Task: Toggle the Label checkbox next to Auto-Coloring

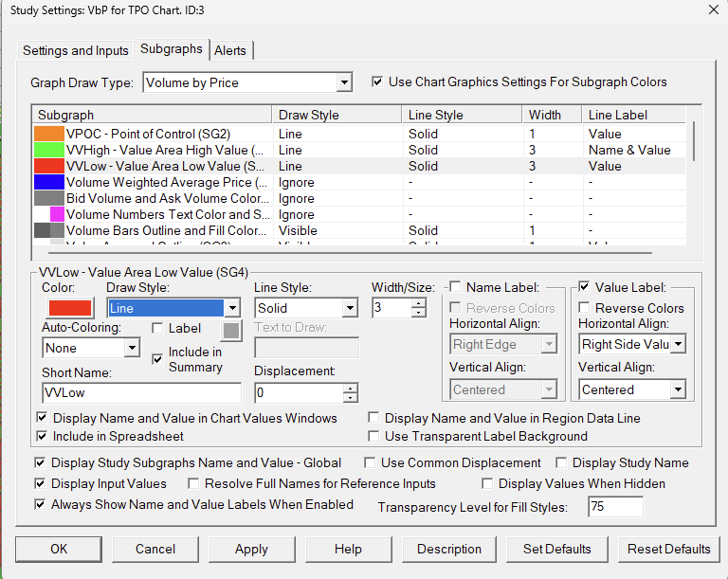Action: (x=157, y=328)
